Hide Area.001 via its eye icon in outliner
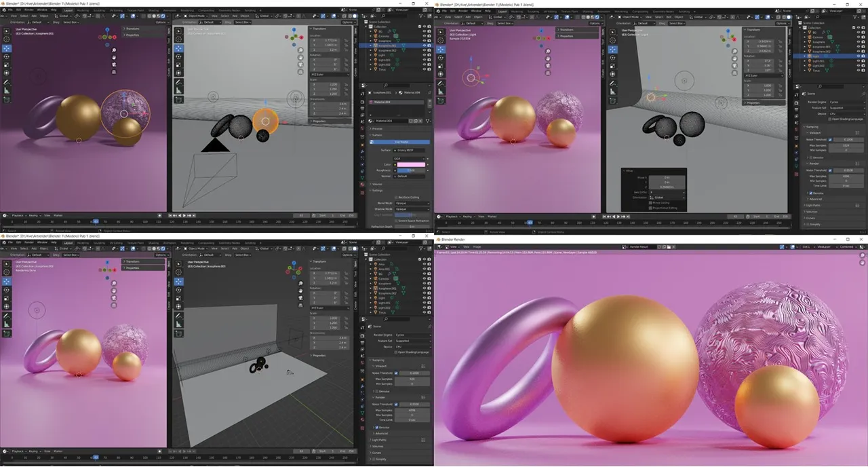The width and height of the screenshot is (868, 467). coord(424,269)
